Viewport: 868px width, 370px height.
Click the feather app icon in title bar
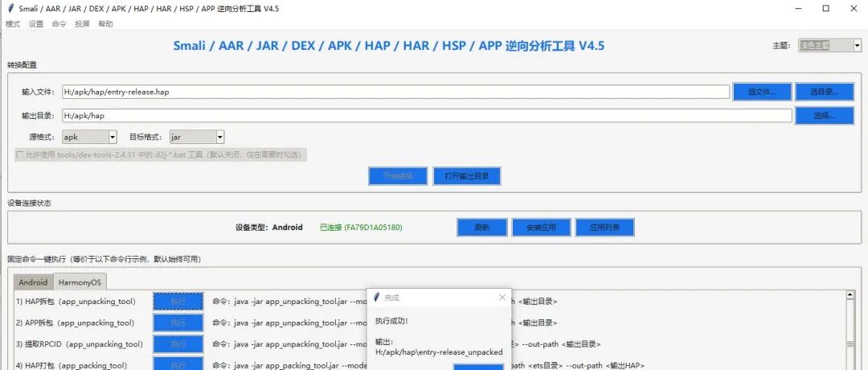(10, 8)
